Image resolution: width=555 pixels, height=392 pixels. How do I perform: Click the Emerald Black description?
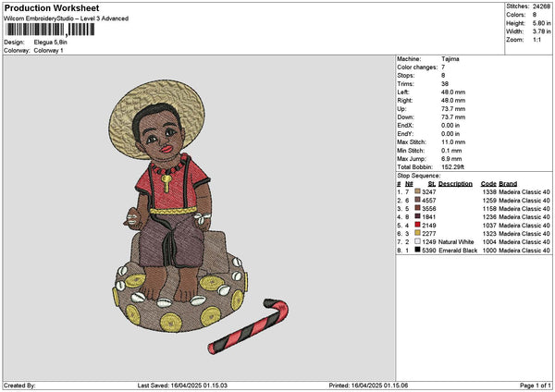[458, 251]
